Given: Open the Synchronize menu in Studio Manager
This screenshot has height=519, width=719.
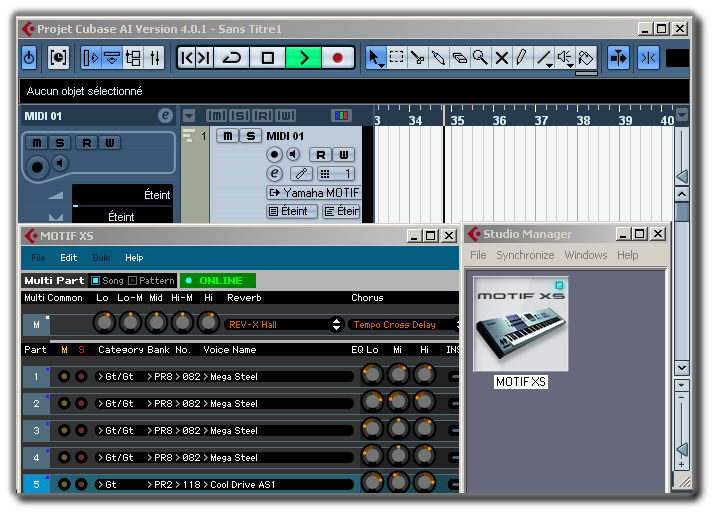Looking at the screenshot, I should (525, 255).
